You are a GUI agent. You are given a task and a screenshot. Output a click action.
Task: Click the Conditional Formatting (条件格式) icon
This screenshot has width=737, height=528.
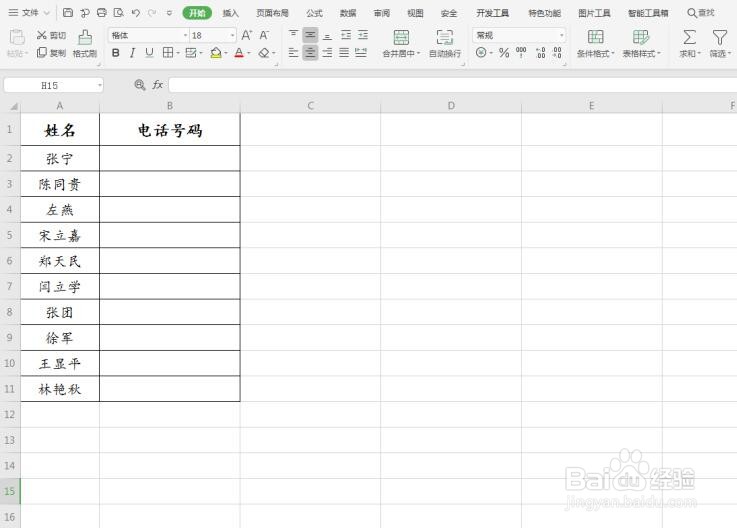pyautogui.click(x=596, y=37)
